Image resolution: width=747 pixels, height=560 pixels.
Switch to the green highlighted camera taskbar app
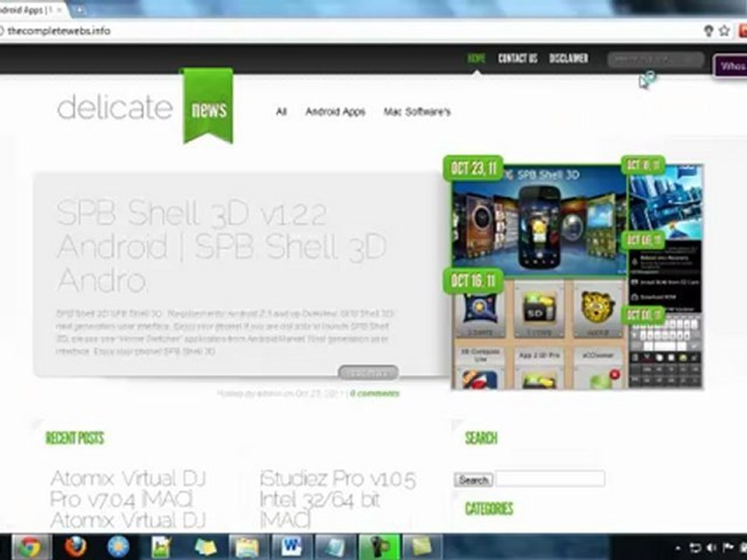point(379,547)
